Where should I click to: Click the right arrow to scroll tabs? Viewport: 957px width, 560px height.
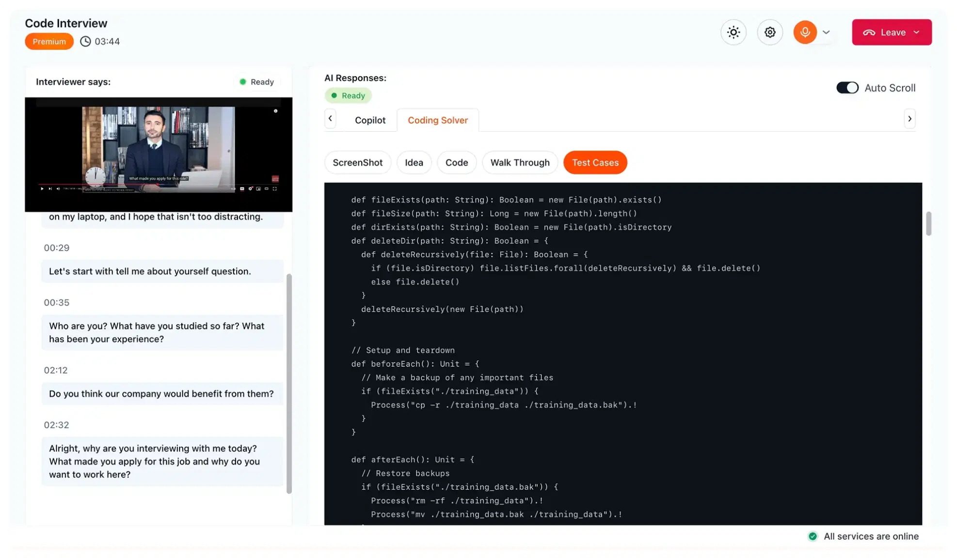[909, 119]
